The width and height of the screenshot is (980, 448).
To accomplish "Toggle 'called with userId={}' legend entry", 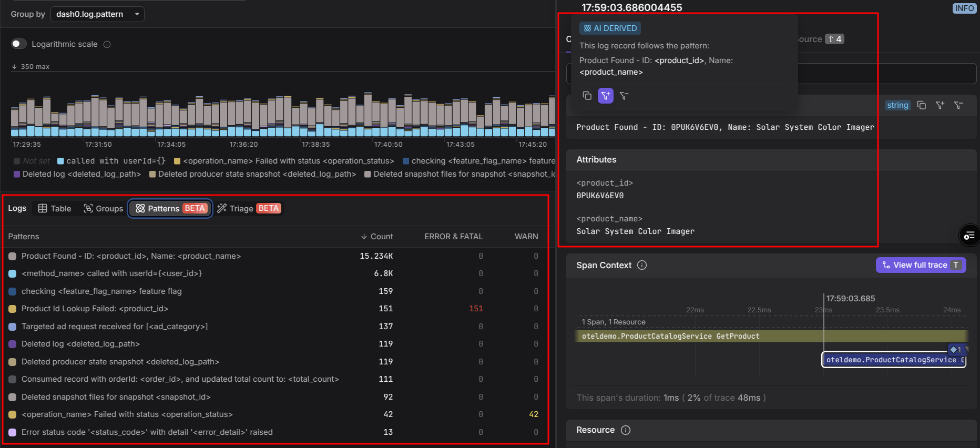I will tap(111, 161).
